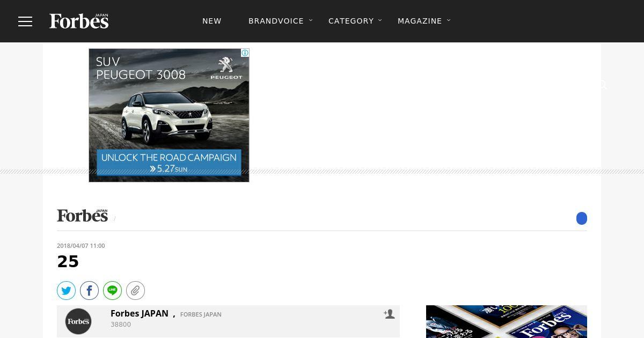This screenshot has width=644, height=338.
Task: Click the article date 2018/04/07 11:00
Action: [81, 246]
